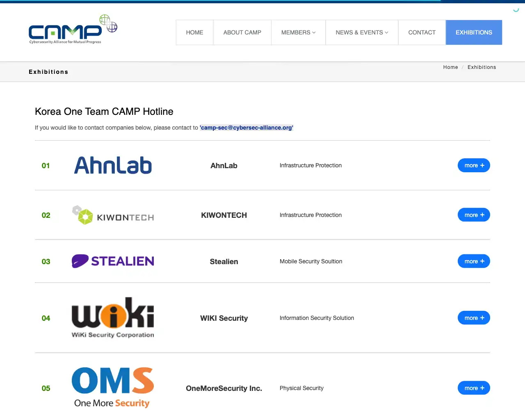Click Home breadcrumb link
This screenshot has width=525, height=420.
(x=450, y=67)
